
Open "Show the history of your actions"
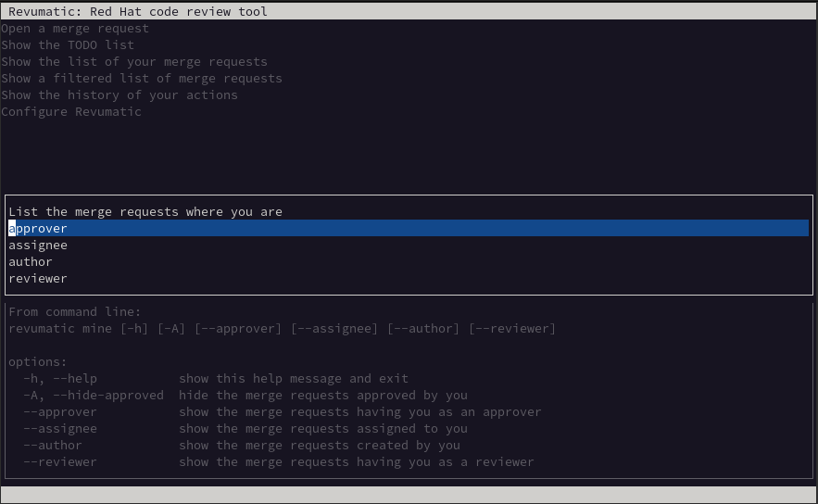click(x=120, y=95)
